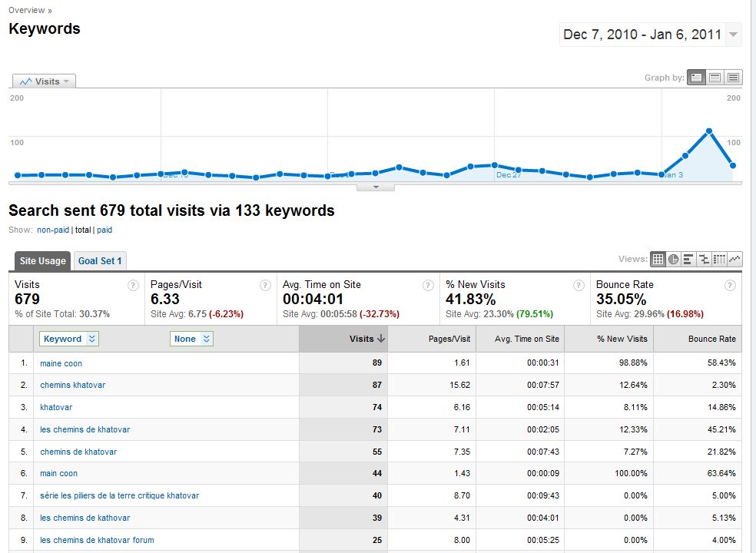Click the peak data point on graph
756x553 pixels.
708,131
